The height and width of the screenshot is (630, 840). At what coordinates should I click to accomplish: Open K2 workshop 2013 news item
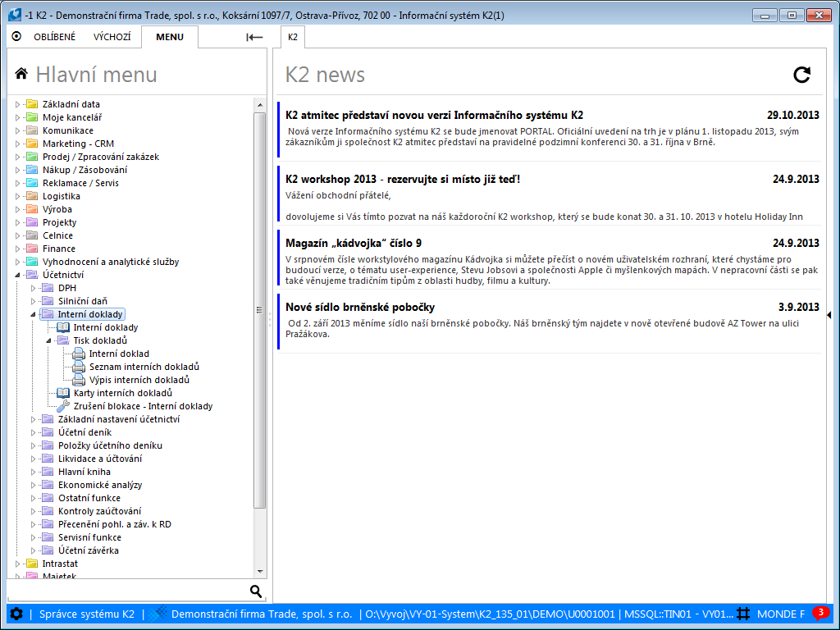tap(403, 180)
